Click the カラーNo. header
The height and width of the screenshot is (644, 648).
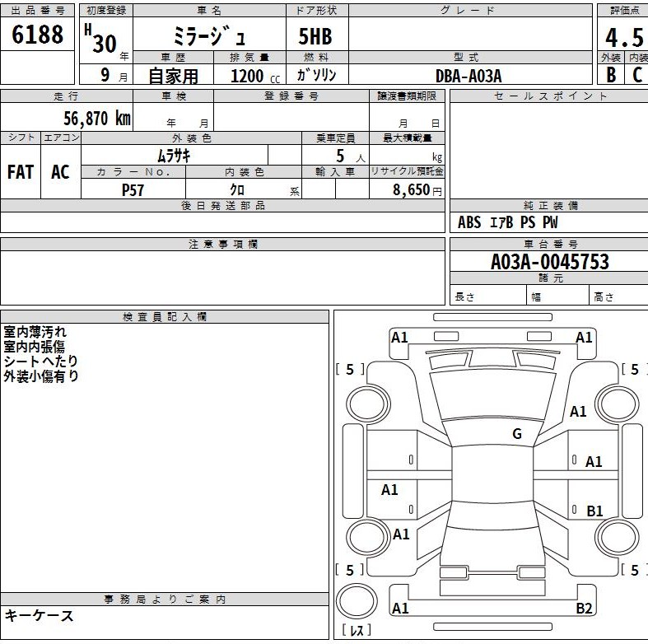tap(133, 171)
